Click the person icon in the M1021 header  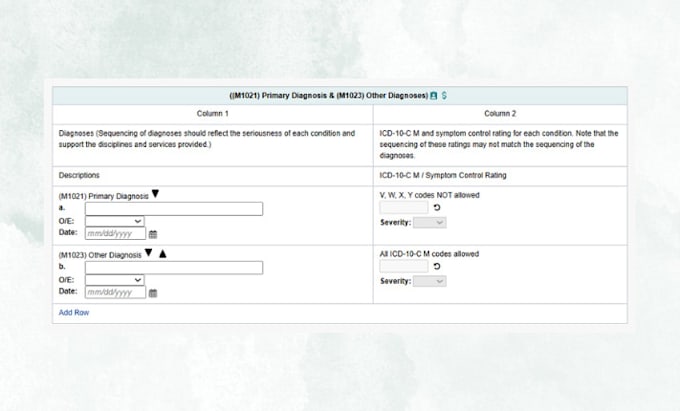pyautogui.click(x=433, y=95)
